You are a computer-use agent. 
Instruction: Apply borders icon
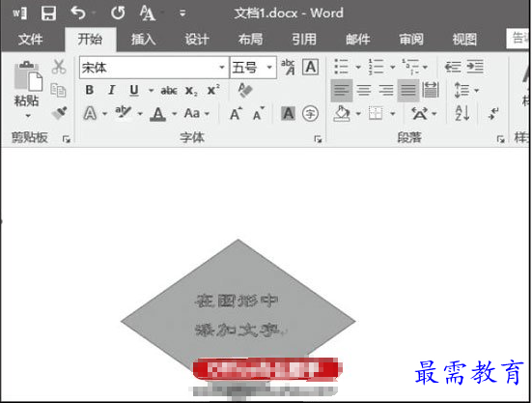tap(376, 113)
